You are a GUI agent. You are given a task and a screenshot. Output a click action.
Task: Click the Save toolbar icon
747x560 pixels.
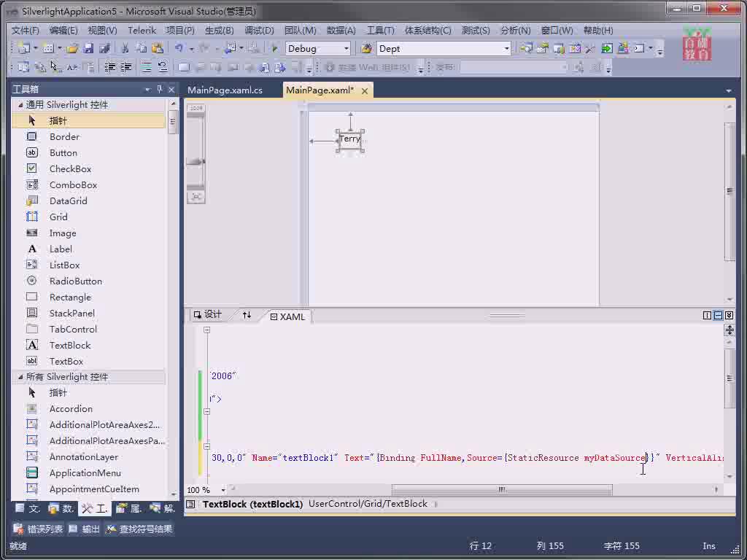point(88,48)
